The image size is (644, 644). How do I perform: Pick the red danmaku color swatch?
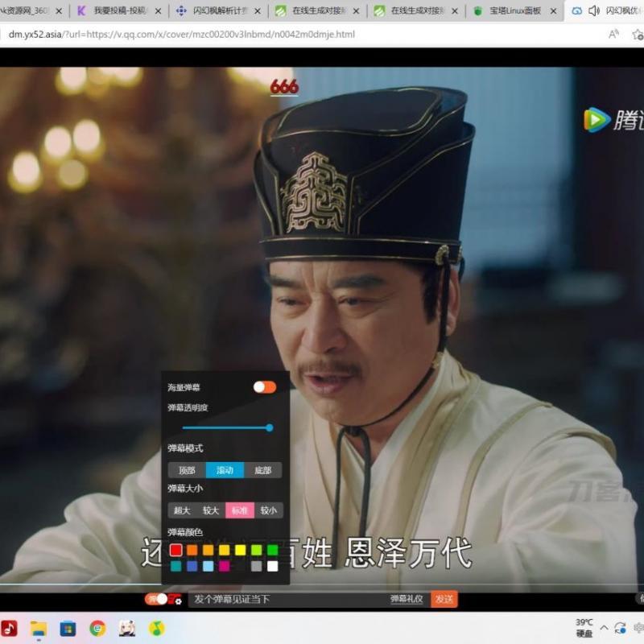point(175,550)
